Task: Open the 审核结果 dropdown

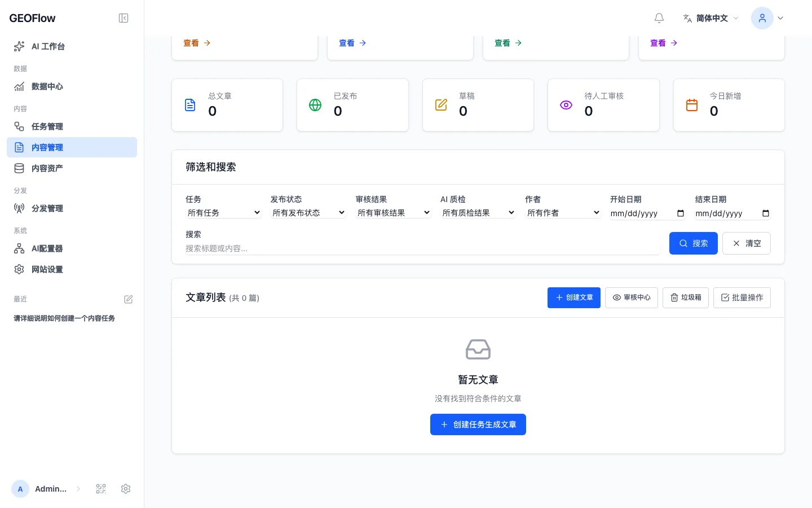Action: [x=394, y=213]
